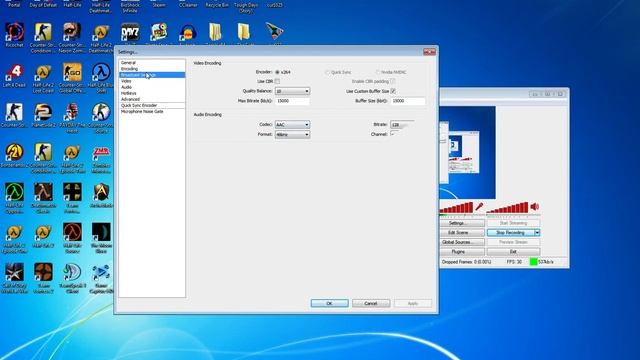This screenshot has width=640, height=360.
Task: Open the Team Fortress 2 desktop shortcut
Action: [x=43, y=278]
